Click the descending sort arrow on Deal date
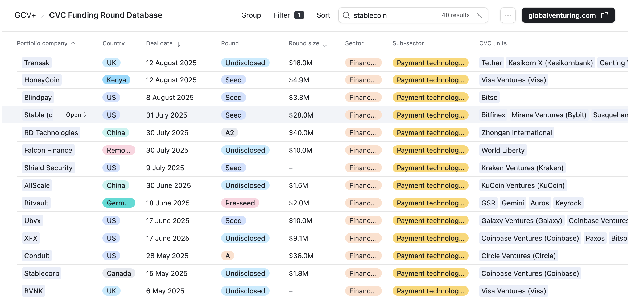 click(178, 44)
